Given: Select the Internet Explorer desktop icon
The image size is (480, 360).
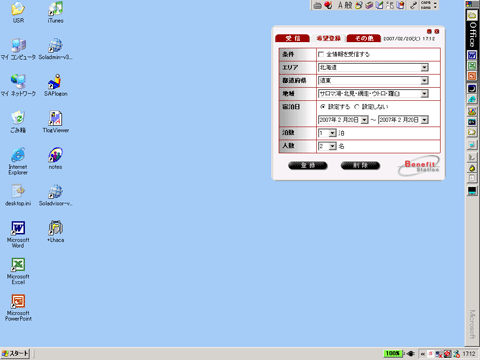Looking at the screenshot, I should tap(18, 161).
